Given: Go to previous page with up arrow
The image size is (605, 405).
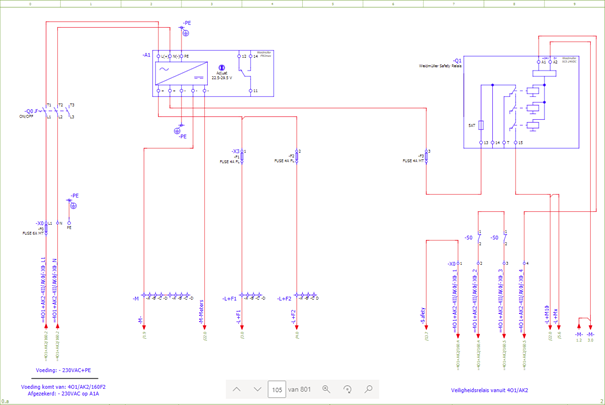Looking at the screenshot, I should coord(237,388).
